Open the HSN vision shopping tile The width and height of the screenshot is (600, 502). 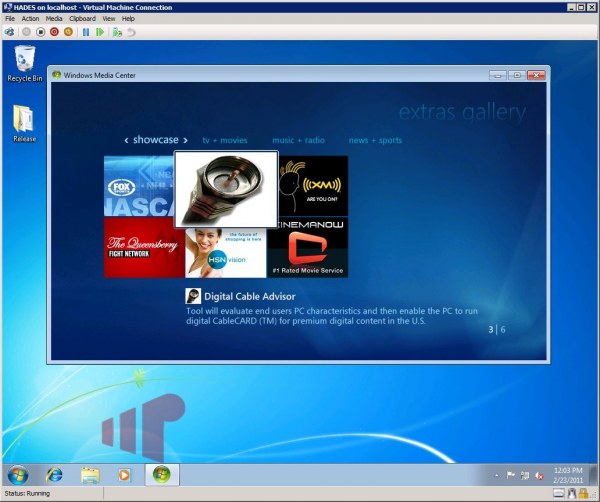(x=226, y=253)
